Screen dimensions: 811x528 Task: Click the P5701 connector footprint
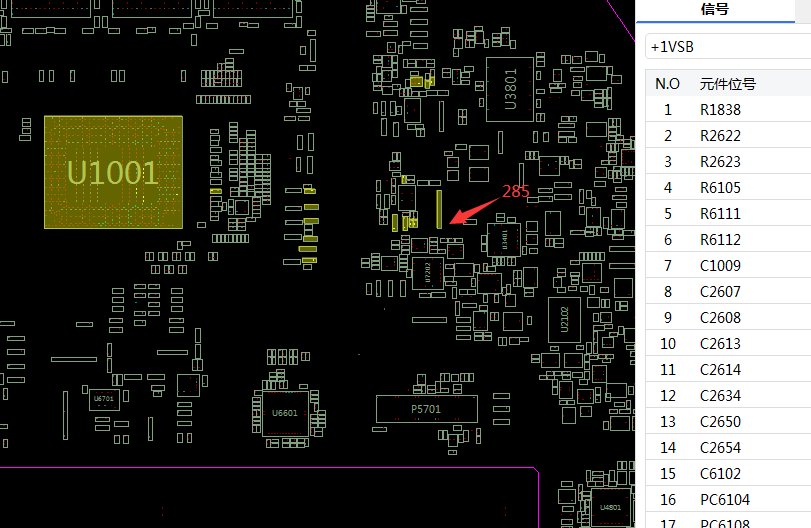click(426, 409)
